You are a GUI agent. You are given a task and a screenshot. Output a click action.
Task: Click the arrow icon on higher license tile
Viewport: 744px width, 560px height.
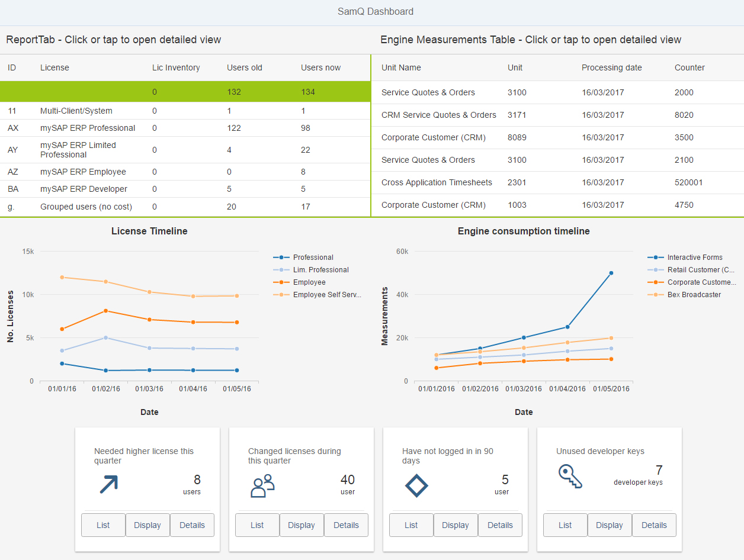tap(108, 484)
